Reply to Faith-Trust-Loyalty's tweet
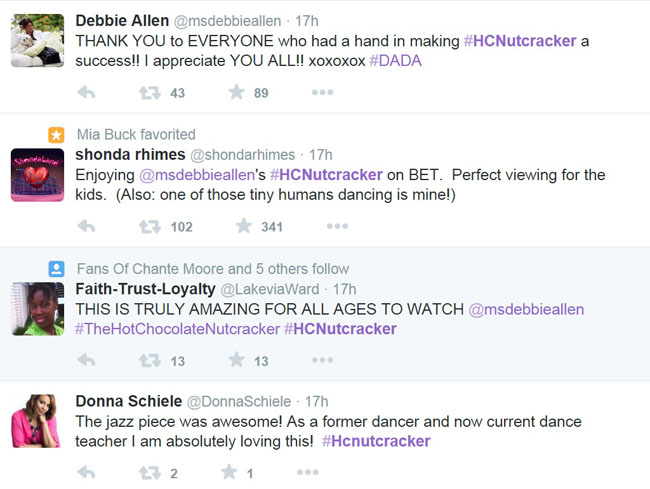This screenshot has height=489, width=650. [x=86, y=361]
